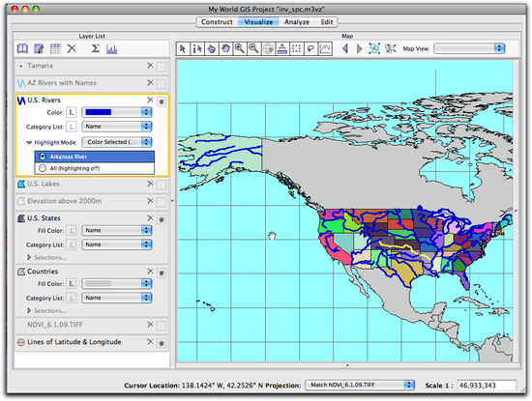Click the zoom to all layers icon

coord(391,49)
